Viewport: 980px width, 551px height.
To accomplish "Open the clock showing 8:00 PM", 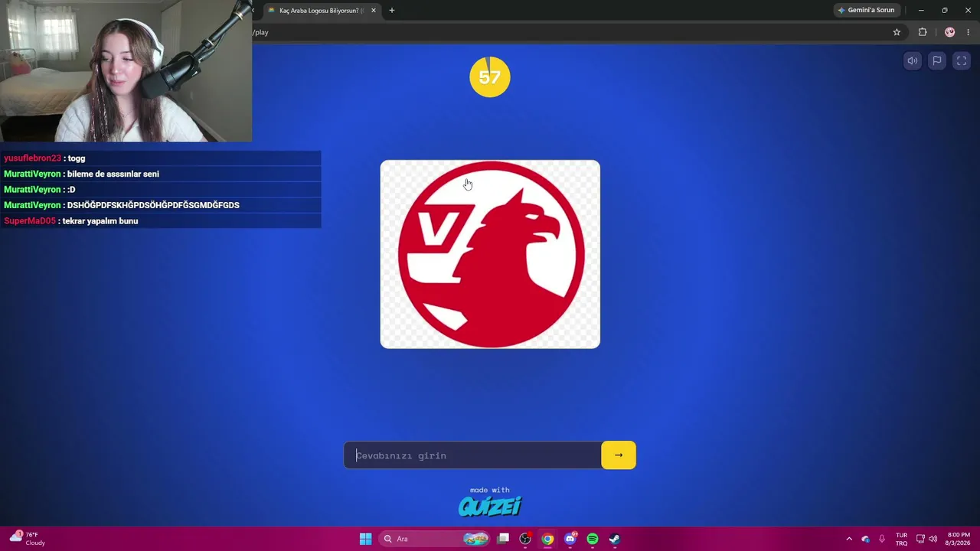I will click(959, 539).
